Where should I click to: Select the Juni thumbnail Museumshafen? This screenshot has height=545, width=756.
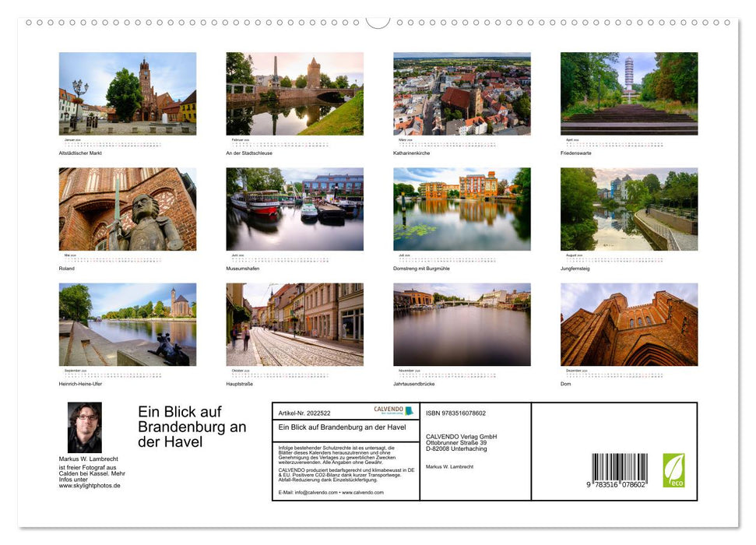point(294,208)
